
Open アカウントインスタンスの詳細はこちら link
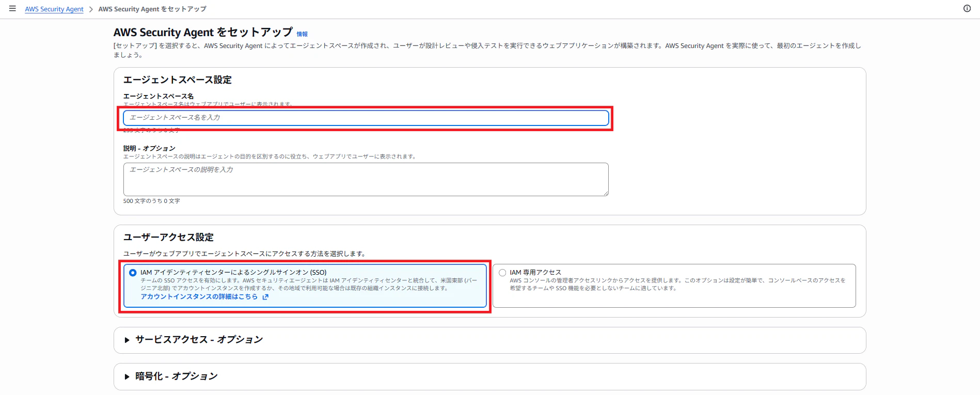[199, 297]
